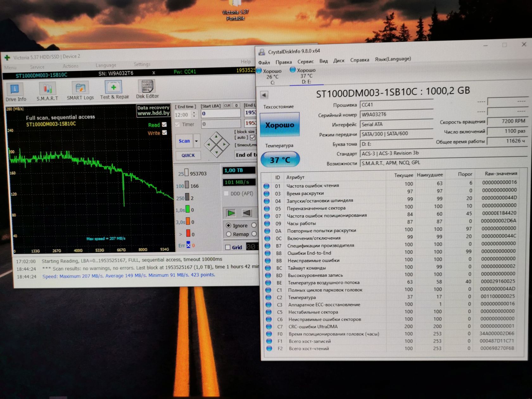Click the navigation diamond arrows control
Screen dimensions: 532x399
click(217, 144)
